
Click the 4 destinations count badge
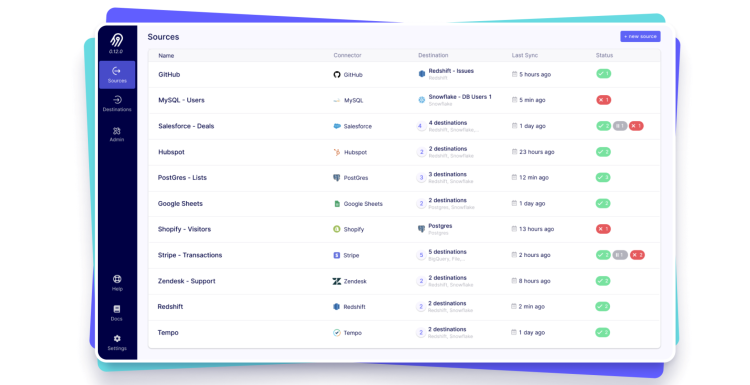[420, 126]
